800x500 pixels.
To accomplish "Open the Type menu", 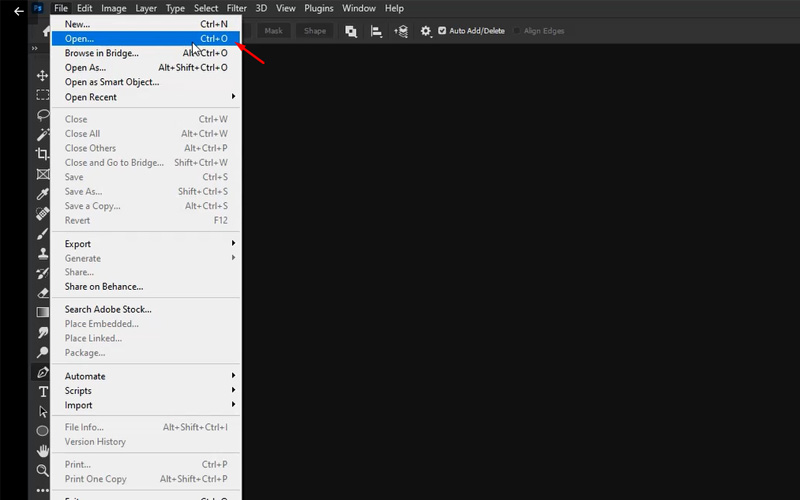I will (175, 8).
